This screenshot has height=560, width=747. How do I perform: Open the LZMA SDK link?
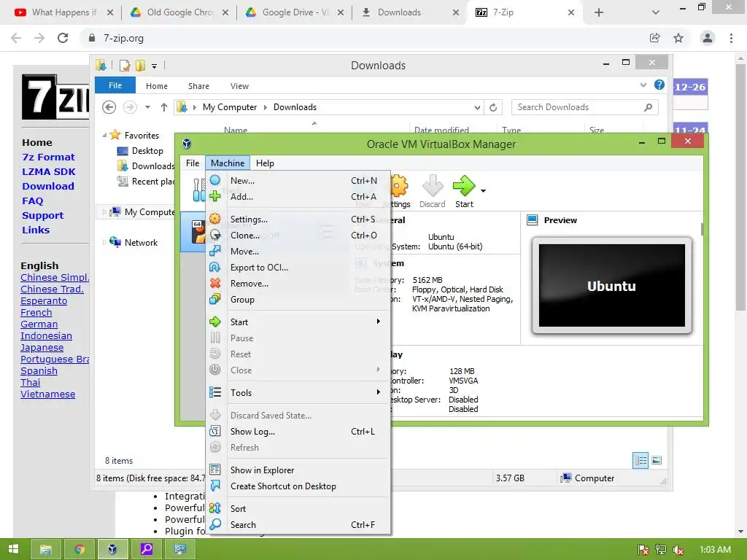(x=49, y=171)
